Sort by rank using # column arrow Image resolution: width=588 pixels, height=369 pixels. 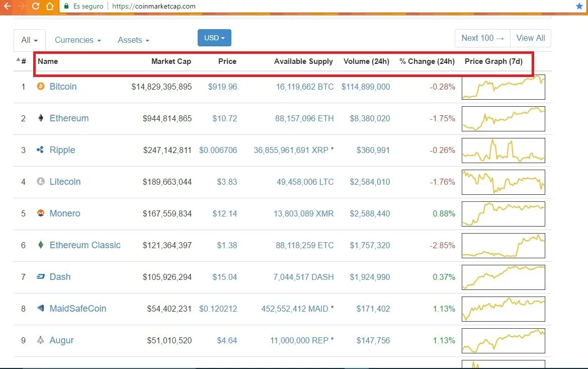(21, 61)
